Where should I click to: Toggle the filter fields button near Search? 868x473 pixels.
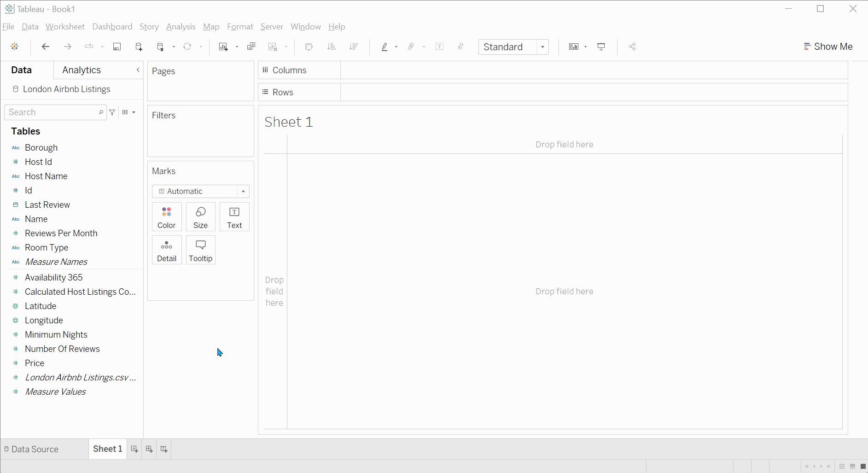(x=112, y=112)
